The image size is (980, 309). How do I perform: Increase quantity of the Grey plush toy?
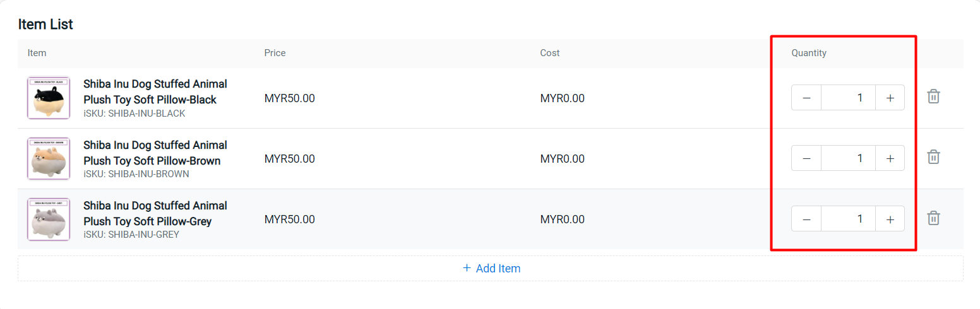coord(890,219)
